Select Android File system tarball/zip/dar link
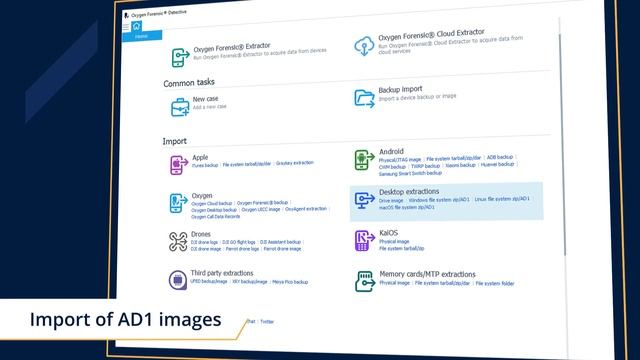Viewport: 640px width, 360px height. point(453,158)
